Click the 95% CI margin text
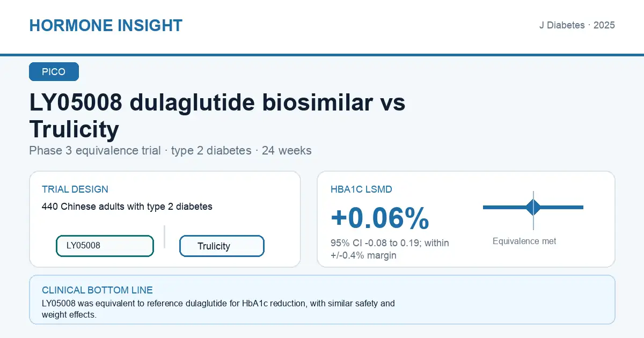644x338 pixels. 390,249
